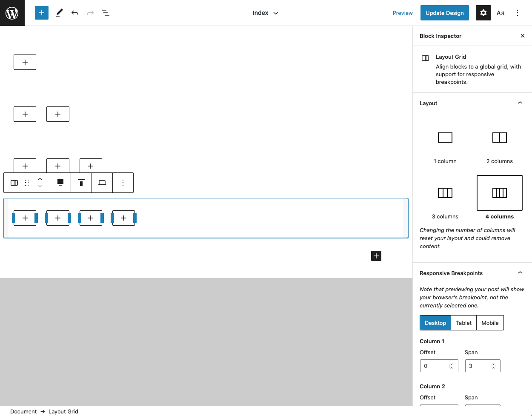Select the desktop breakpoint icon in block toolbar

pyautogui.click(x=60, y=183)
